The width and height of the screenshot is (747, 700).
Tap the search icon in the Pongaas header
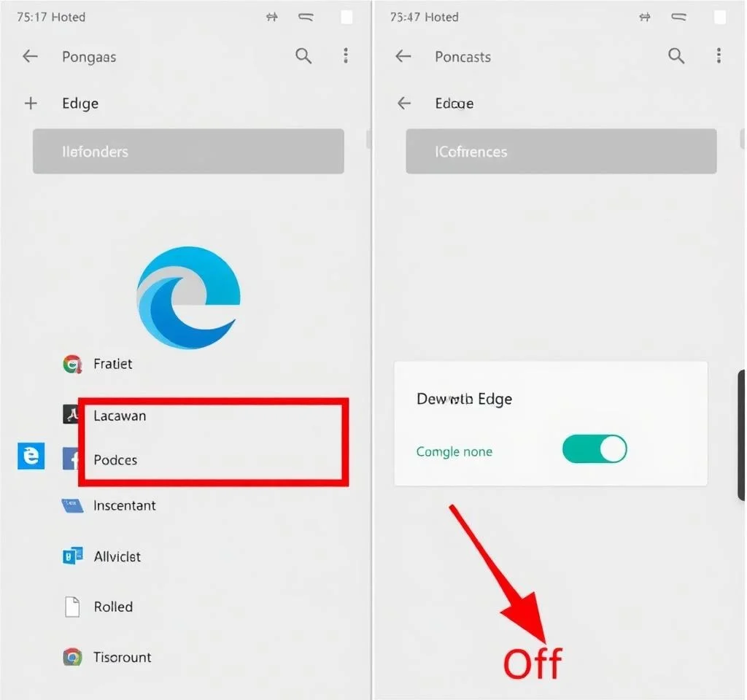(x=303, y=55)
